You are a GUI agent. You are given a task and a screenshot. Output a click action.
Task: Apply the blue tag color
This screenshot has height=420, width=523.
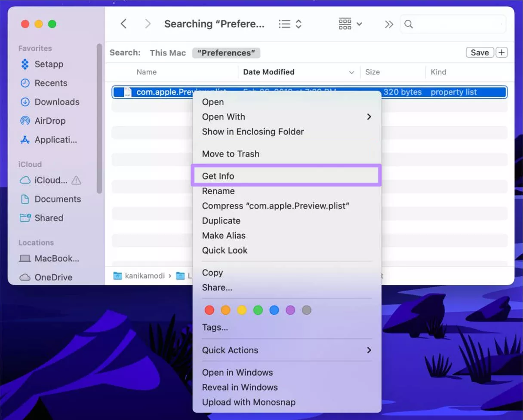[274, 310]
